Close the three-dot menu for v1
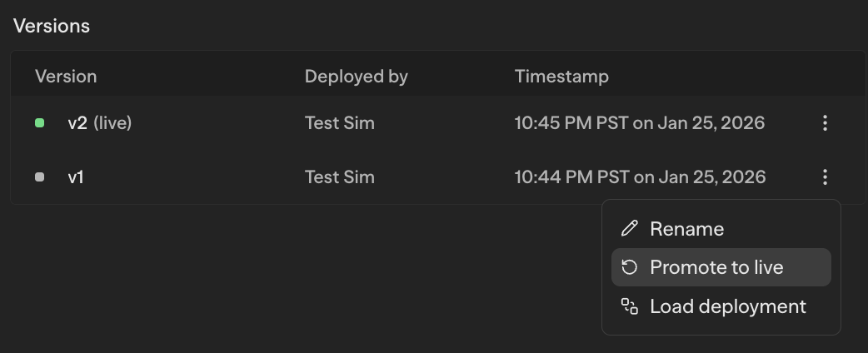Viewport: 868px width, 353px height. 825,177
